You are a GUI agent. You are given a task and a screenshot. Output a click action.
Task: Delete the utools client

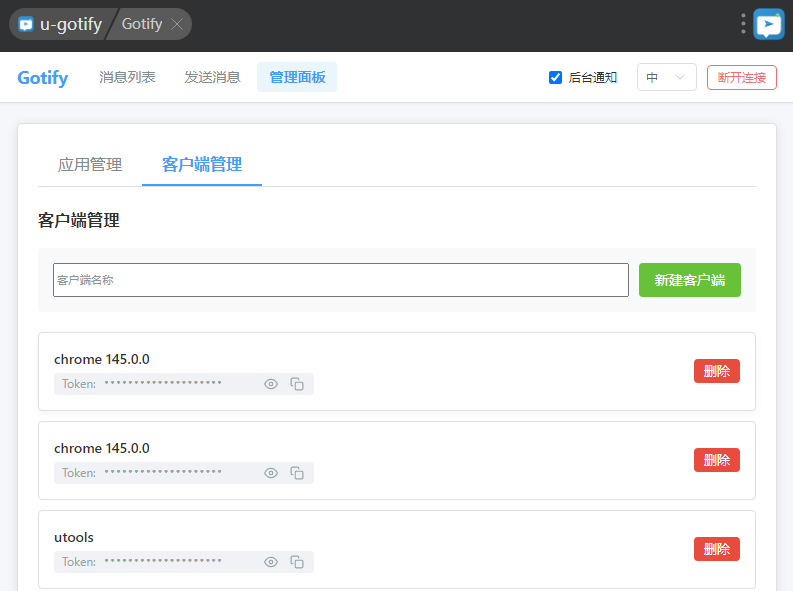[717, 549]
